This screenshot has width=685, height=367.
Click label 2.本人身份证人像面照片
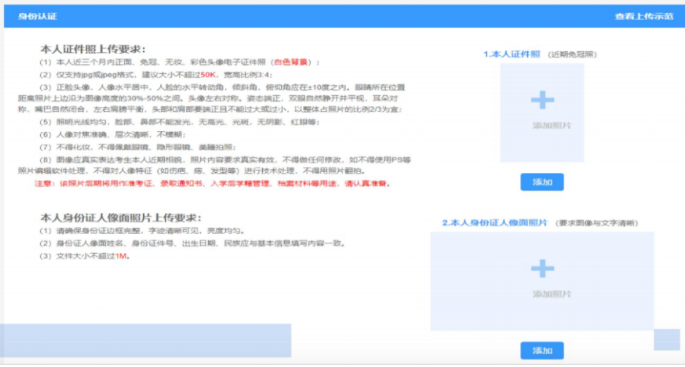(x=495, y=223)
